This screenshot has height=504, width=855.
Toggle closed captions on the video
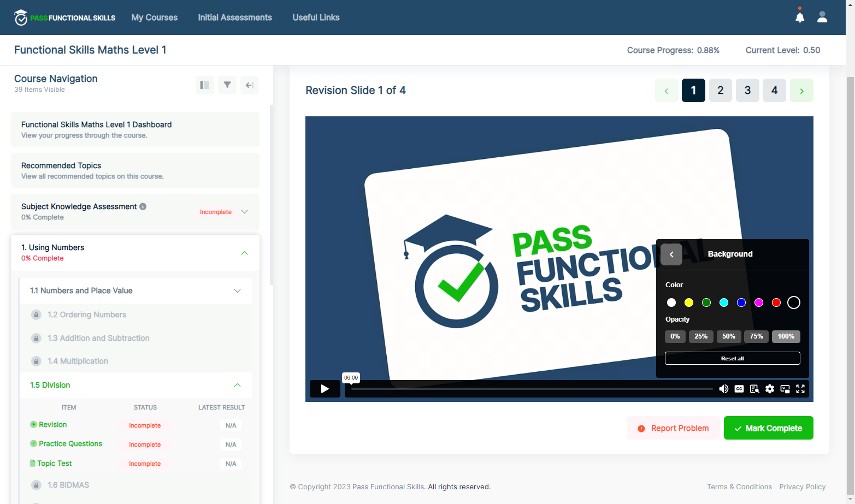739,389
